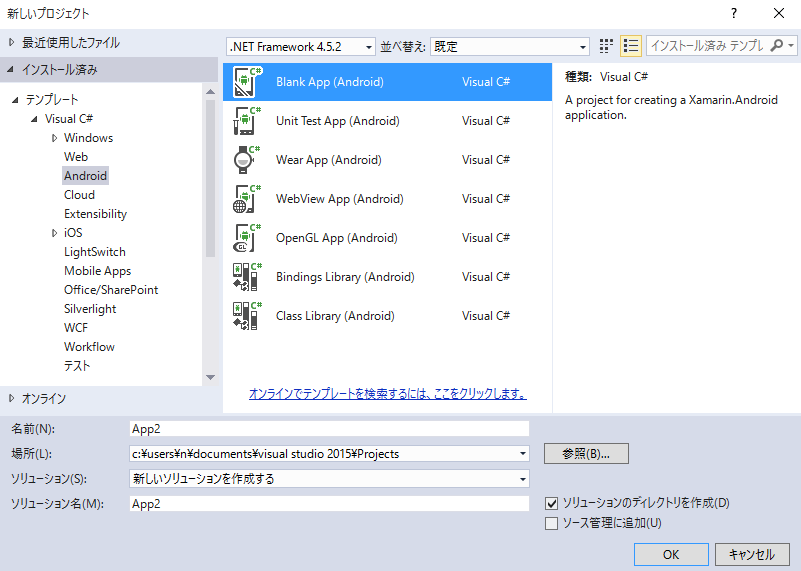Viewport: 801px width, 571px height.
Task: Enable the add to source control checkbox
Action: point(551,523)
